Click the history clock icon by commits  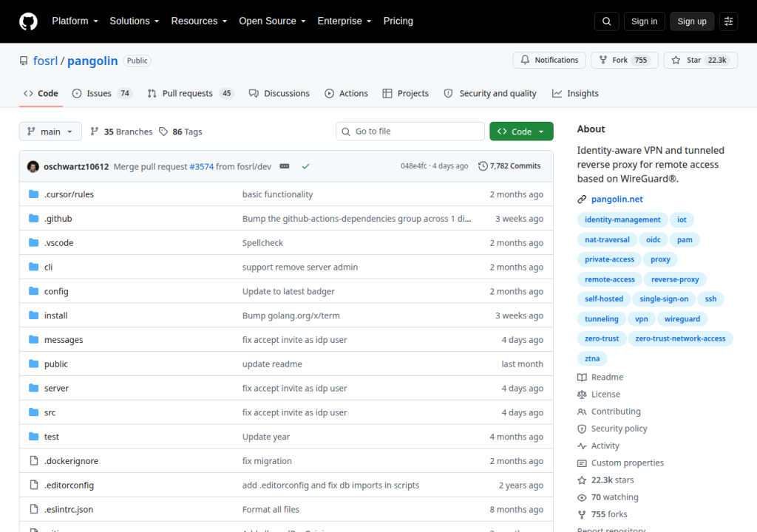(482, 166)
